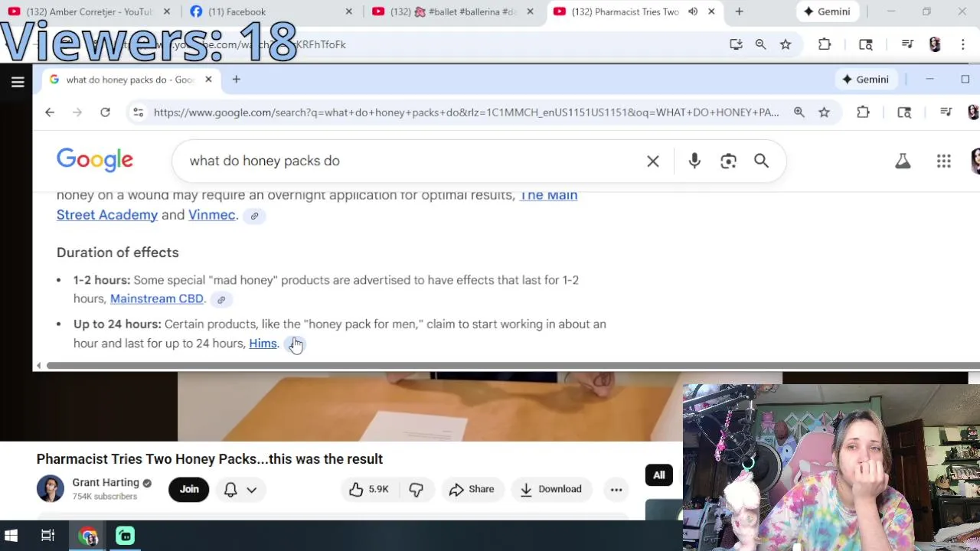Image resolution: width=980 pixels, height=551 pixels.
Task: Open The Main Street Academy link
Action: click(x=317, y=205)
